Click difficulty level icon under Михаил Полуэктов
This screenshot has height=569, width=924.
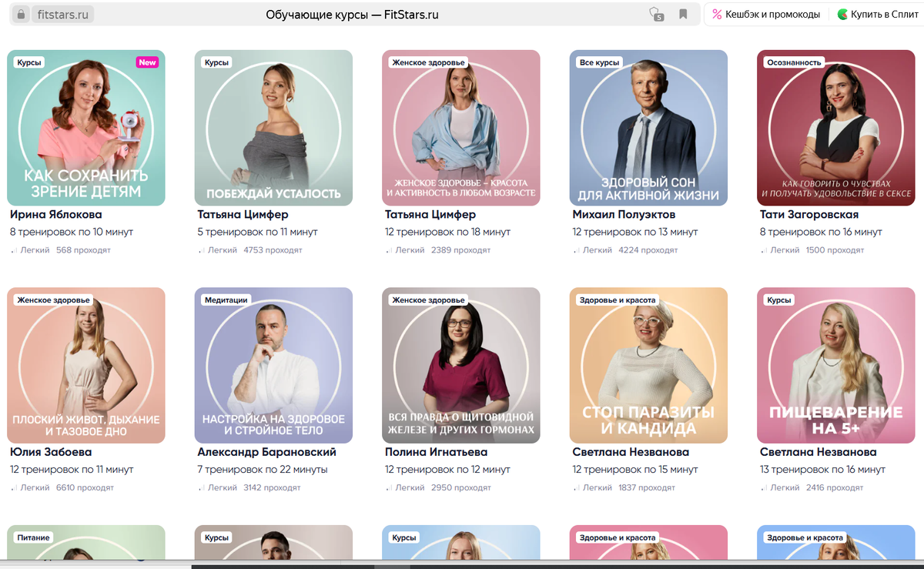577,250
